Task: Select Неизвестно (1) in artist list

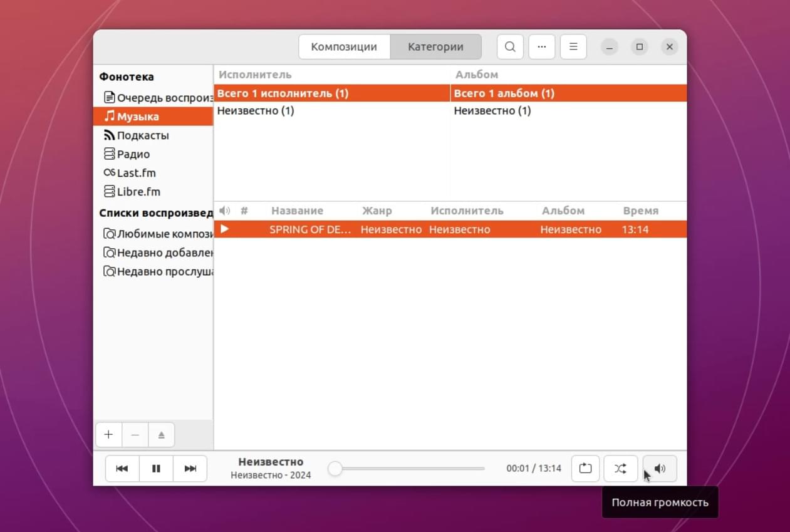Action: pos(332,111)
